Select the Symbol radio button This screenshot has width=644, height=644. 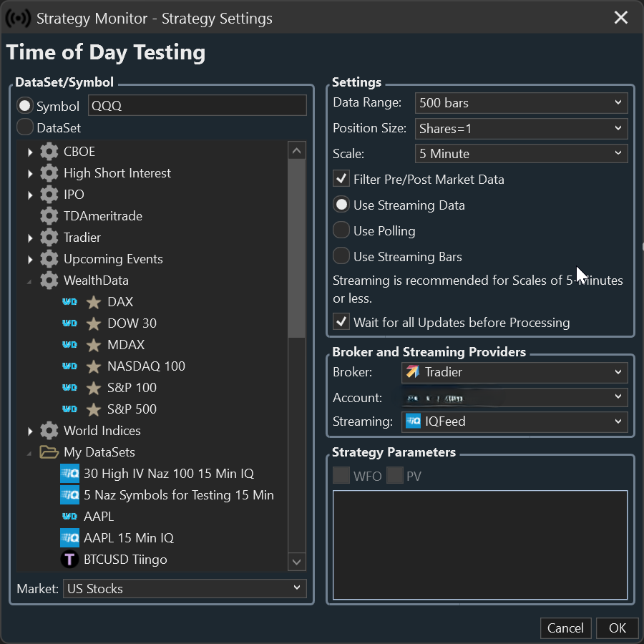25,106
